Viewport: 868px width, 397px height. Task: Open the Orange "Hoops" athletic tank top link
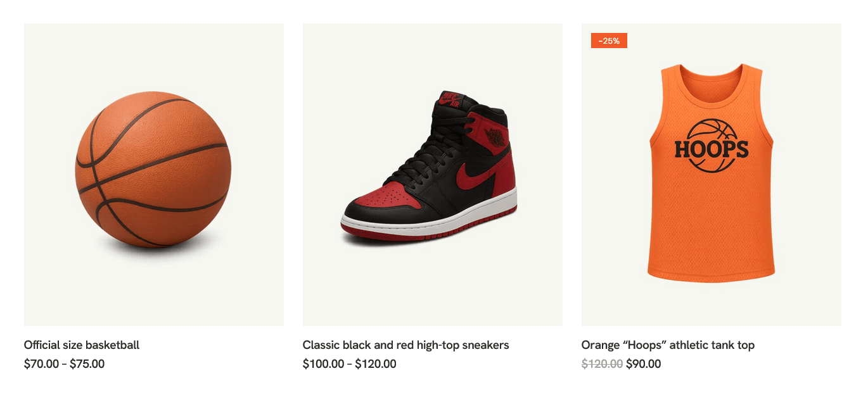coord(668,345)
